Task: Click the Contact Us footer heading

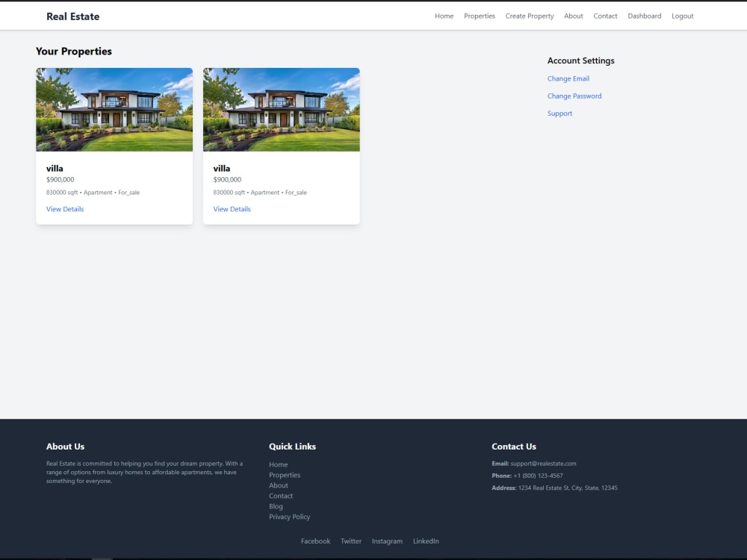Action: [x=514, y=447]
